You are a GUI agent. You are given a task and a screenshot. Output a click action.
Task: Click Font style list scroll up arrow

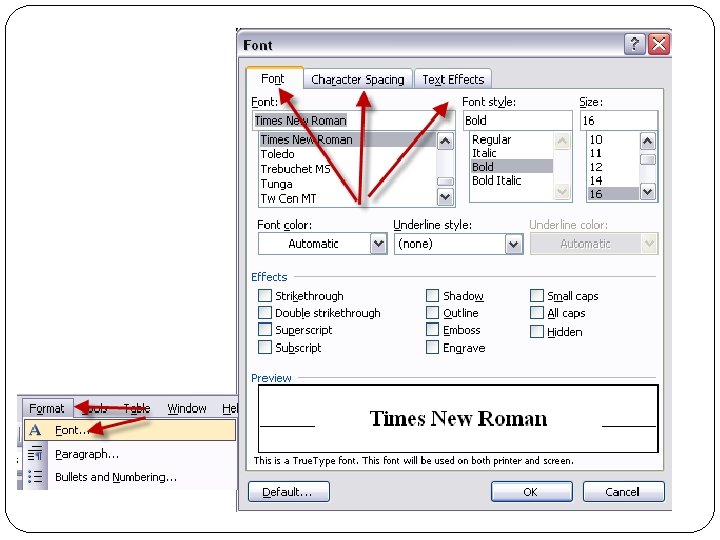(x=562, y=141)
